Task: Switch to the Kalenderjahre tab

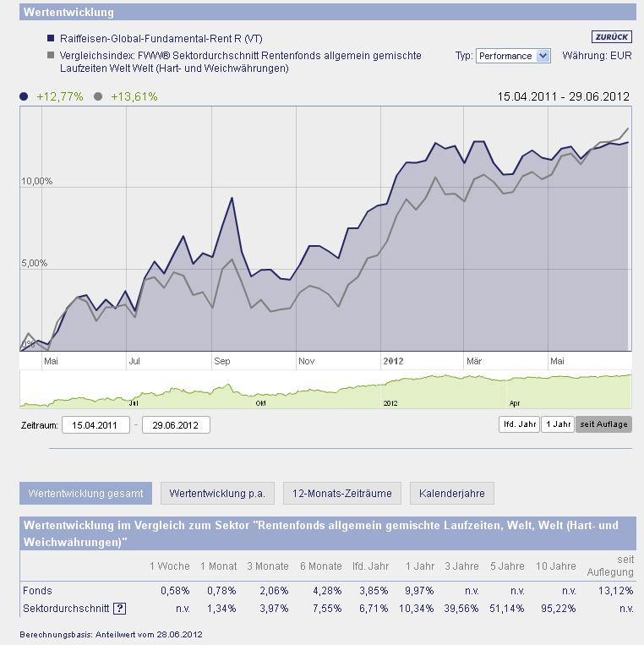Action: 452,493
